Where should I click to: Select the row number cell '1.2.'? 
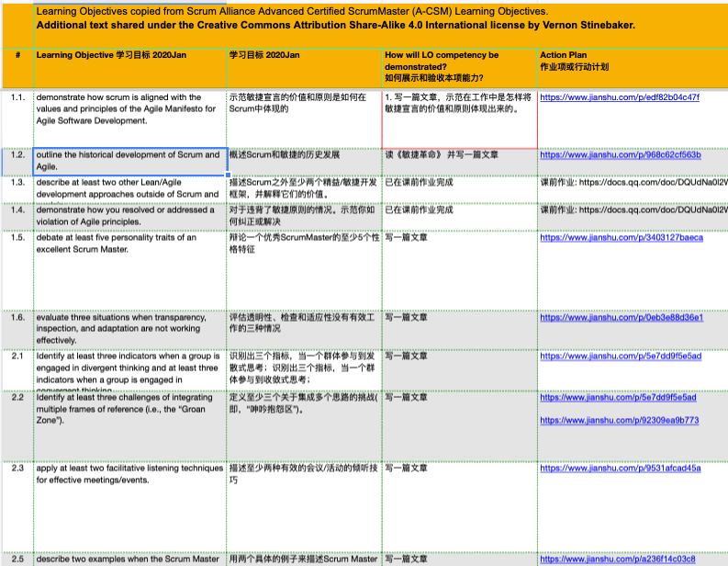pyautogui.click(x=17, y=163)
